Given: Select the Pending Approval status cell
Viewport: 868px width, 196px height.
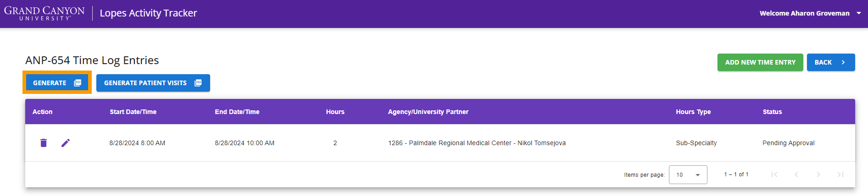Looking at the screenshot, I should point(789,143).
